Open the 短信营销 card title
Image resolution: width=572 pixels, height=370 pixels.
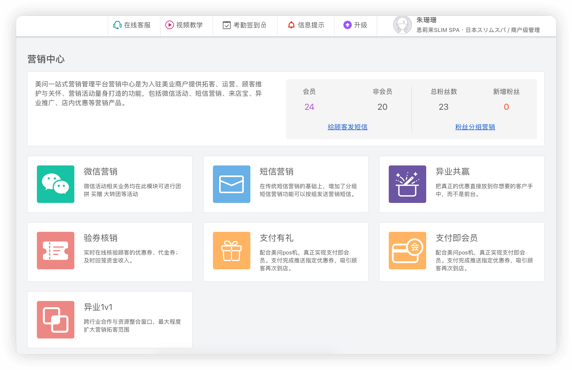276,171
